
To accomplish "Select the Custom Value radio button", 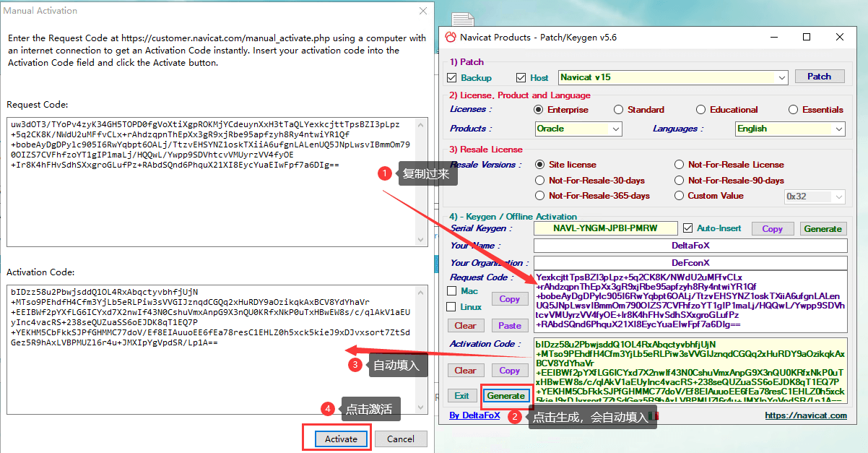I will pos(679,196).
